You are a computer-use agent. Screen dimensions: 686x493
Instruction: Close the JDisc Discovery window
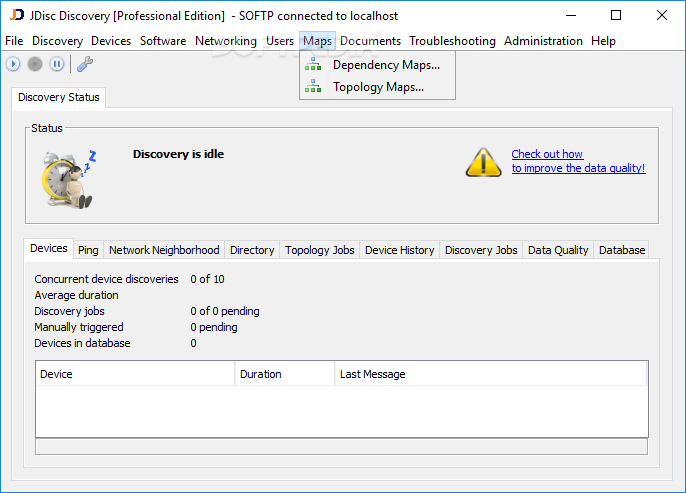662,15
